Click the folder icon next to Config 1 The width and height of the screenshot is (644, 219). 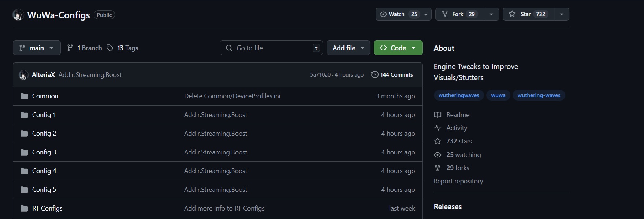[24, 115]
